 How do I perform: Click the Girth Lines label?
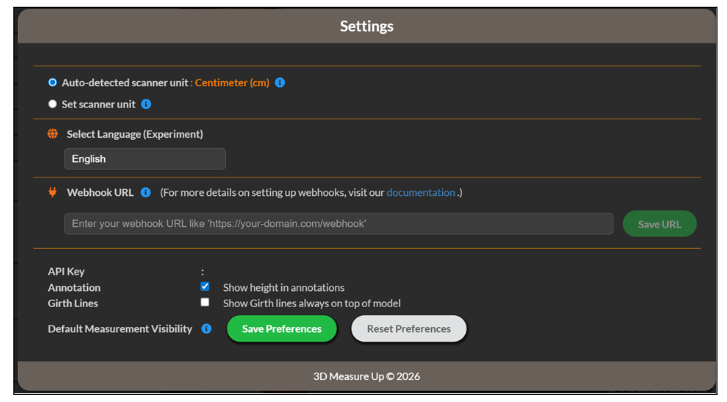pyautogui.click(x=73, y=303)
